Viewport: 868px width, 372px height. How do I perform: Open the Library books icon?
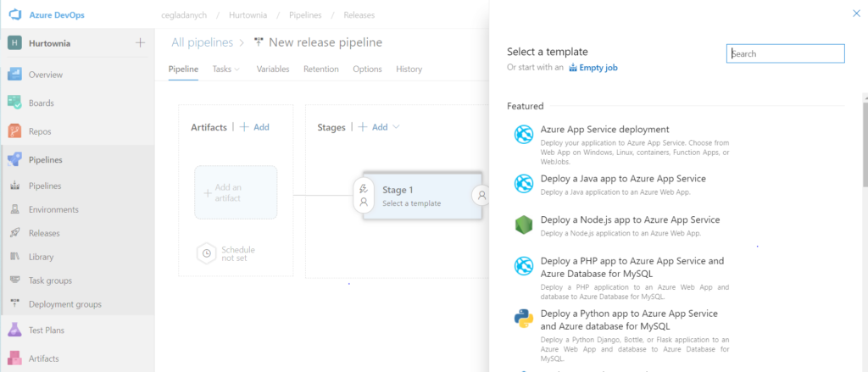15,257
